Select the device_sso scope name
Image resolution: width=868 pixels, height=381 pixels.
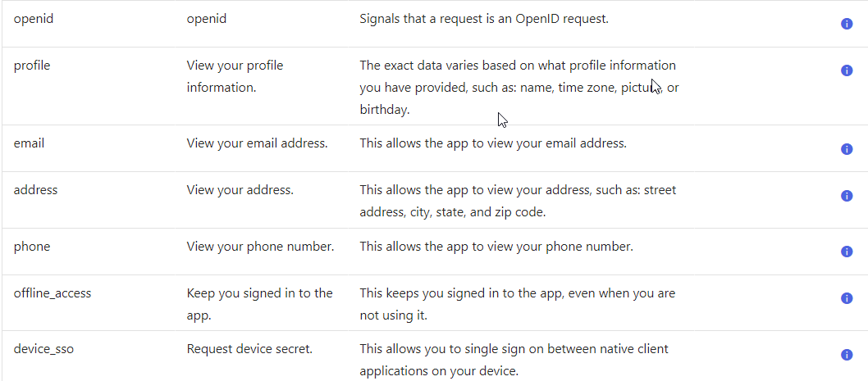coord(43,348)
